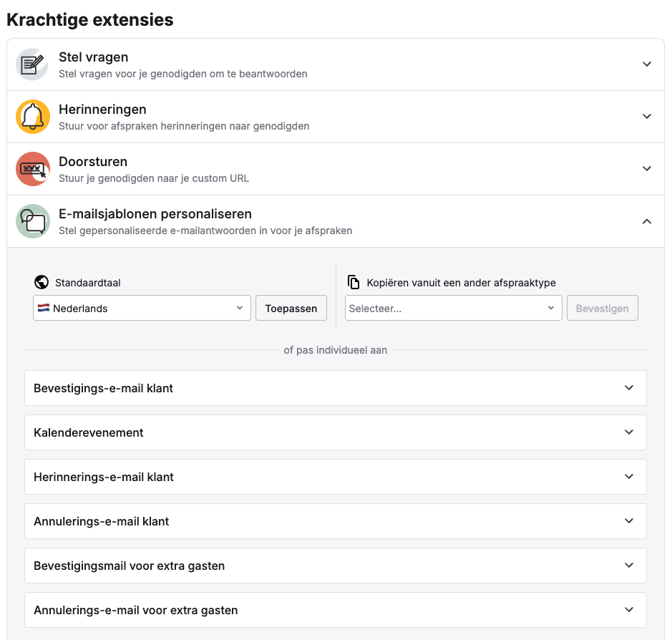The width and height of the screenshot is (672, 640).
Task: Open the Selecteer afspraaktype dropdown
Action: point(452,309)
